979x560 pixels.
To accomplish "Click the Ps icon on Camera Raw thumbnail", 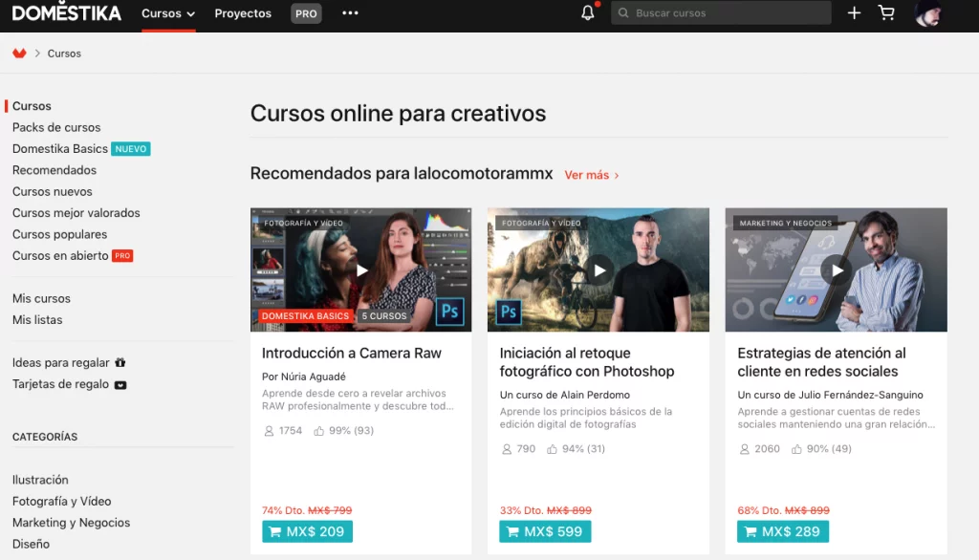I will pyautogui.click(x=450, y=311).
